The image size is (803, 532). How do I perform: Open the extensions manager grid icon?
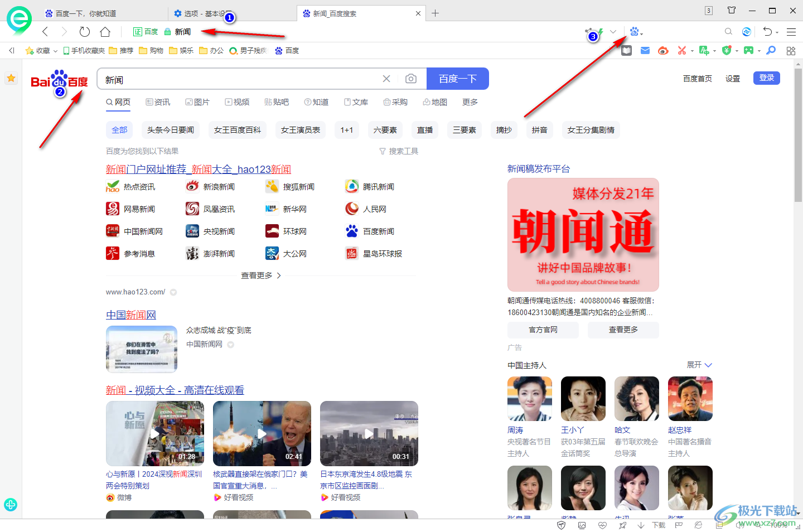coord(791,51)
